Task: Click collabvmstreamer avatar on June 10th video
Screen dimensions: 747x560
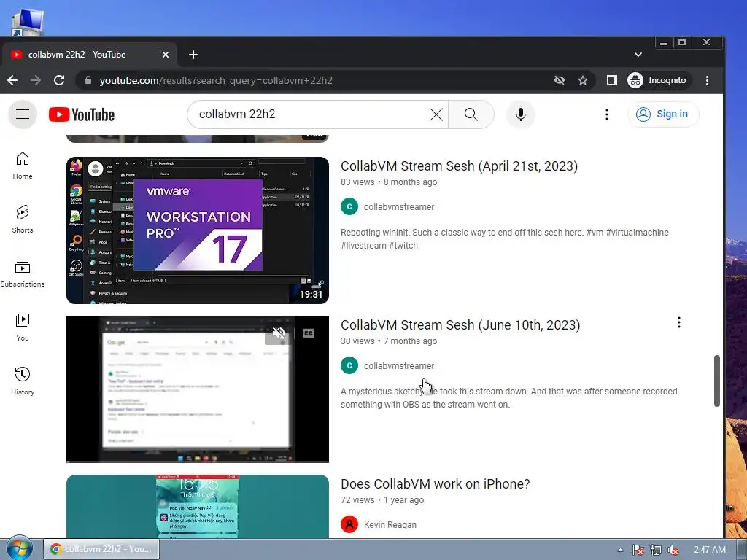Action: [x=349, y=366]
